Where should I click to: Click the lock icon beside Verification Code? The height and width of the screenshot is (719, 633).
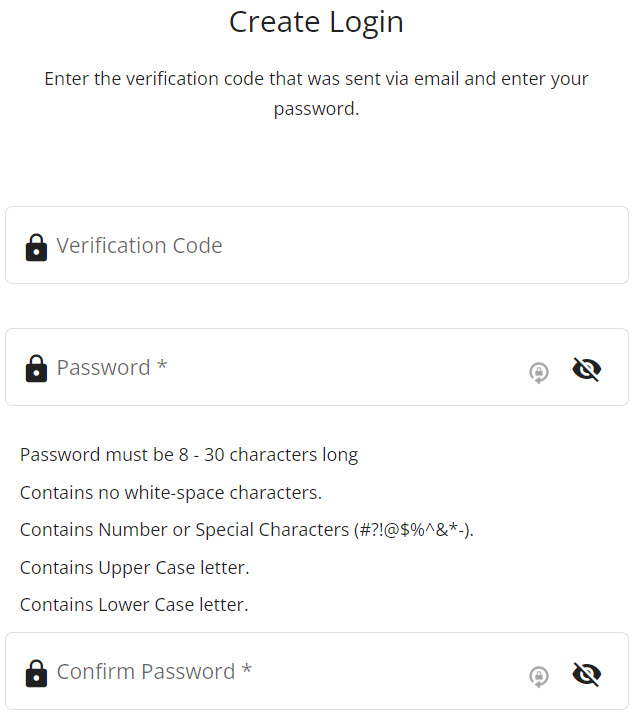[x=36, y=248]
